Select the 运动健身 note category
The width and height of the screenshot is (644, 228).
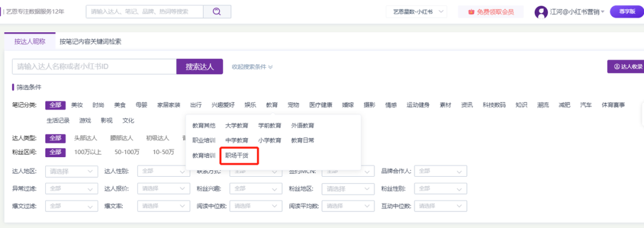pos(418,105)
